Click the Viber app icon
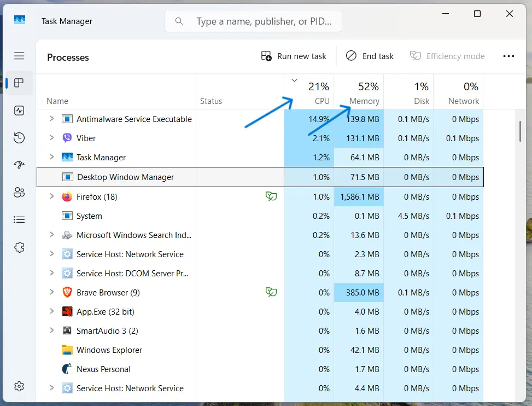Viewport: 532px width, 406px height. (x=67, y=138)
